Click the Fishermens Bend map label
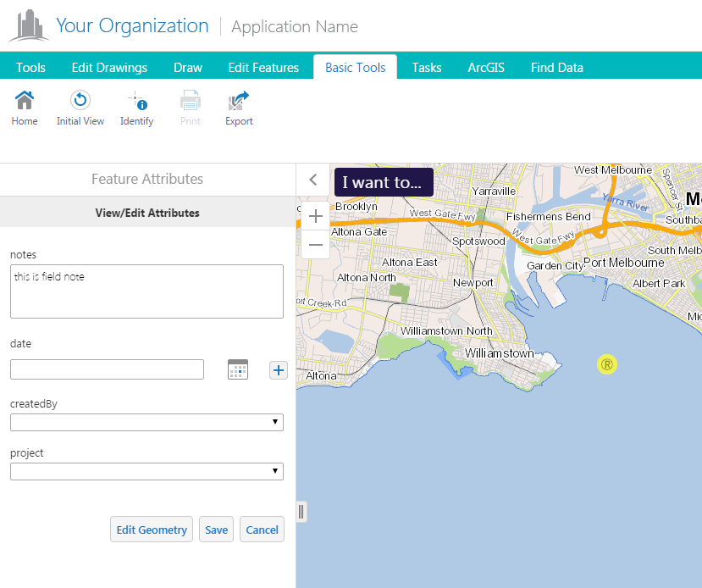The image size is (702, 588). click(x=549, y=217)
